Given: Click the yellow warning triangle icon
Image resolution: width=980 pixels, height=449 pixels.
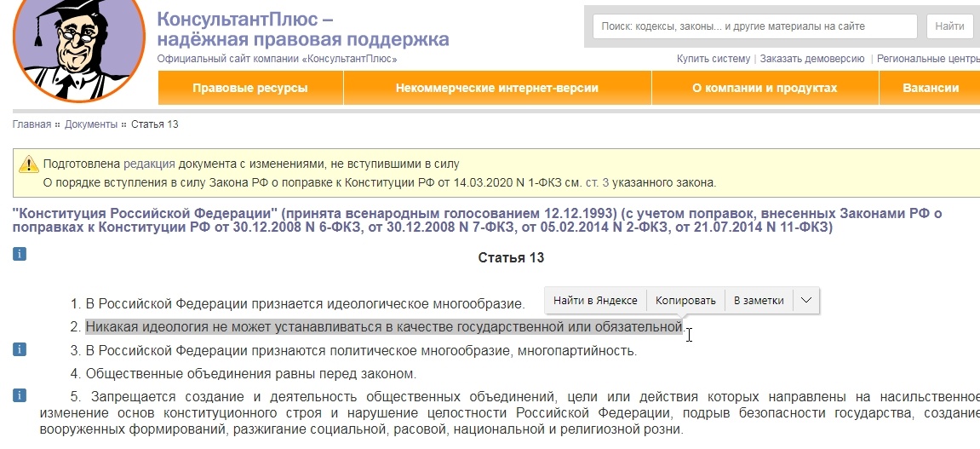Looking at the screenshot, I should coord(29,164).
